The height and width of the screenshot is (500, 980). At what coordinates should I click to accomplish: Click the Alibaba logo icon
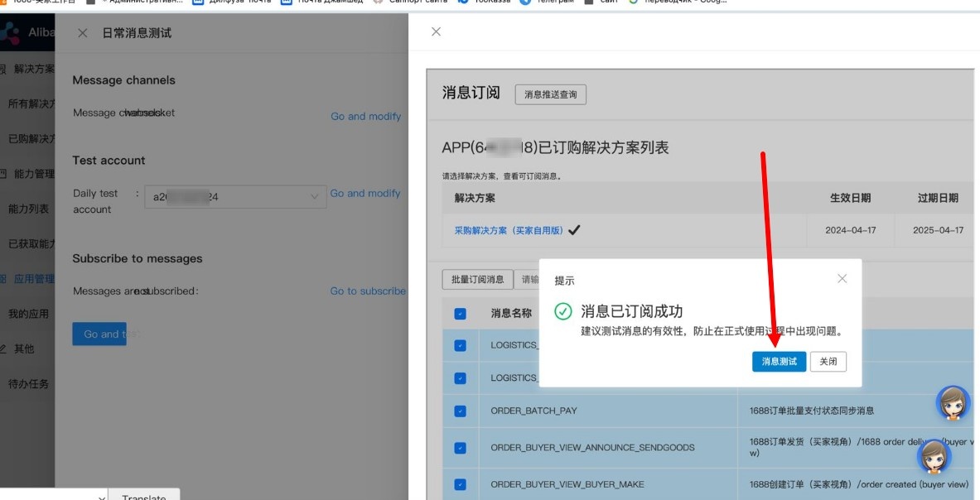pos(12,33)
